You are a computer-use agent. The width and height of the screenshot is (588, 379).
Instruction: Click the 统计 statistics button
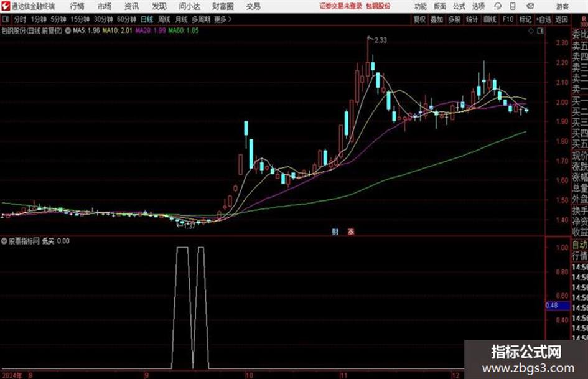472,19
